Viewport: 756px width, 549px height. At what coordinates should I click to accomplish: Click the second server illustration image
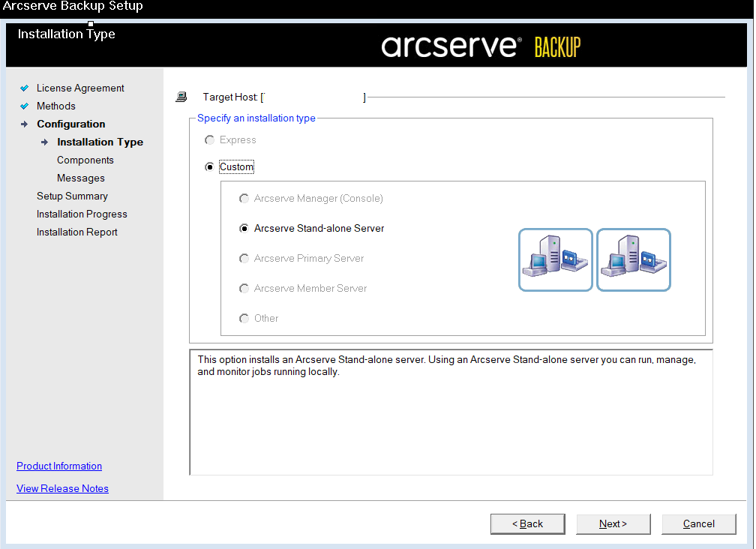point(633,259)
